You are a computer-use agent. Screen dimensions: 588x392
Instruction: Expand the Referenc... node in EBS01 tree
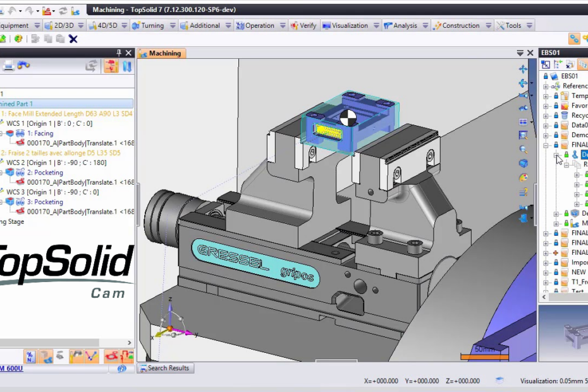[546, 86]
